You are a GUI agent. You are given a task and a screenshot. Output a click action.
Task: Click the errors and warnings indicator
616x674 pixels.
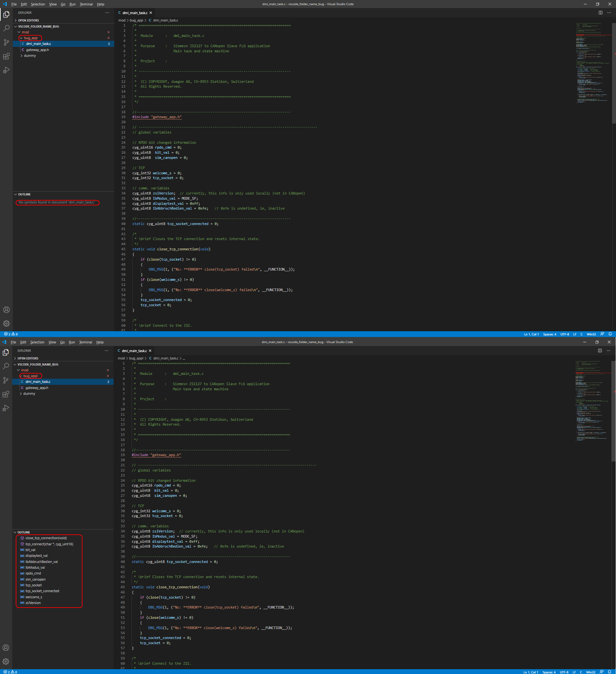coord(10,334)
